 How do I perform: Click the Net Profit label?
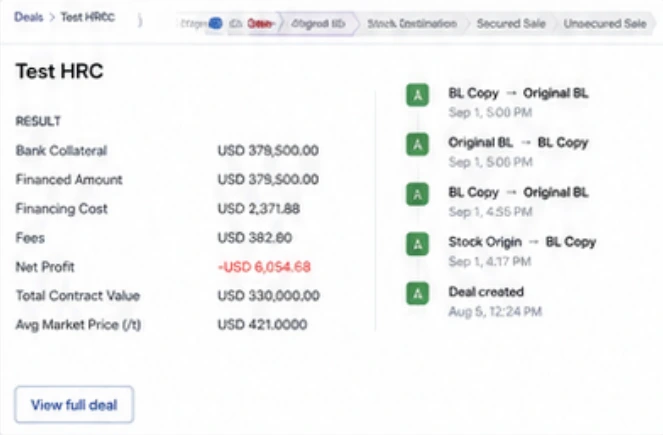click(x=45, y=267)
